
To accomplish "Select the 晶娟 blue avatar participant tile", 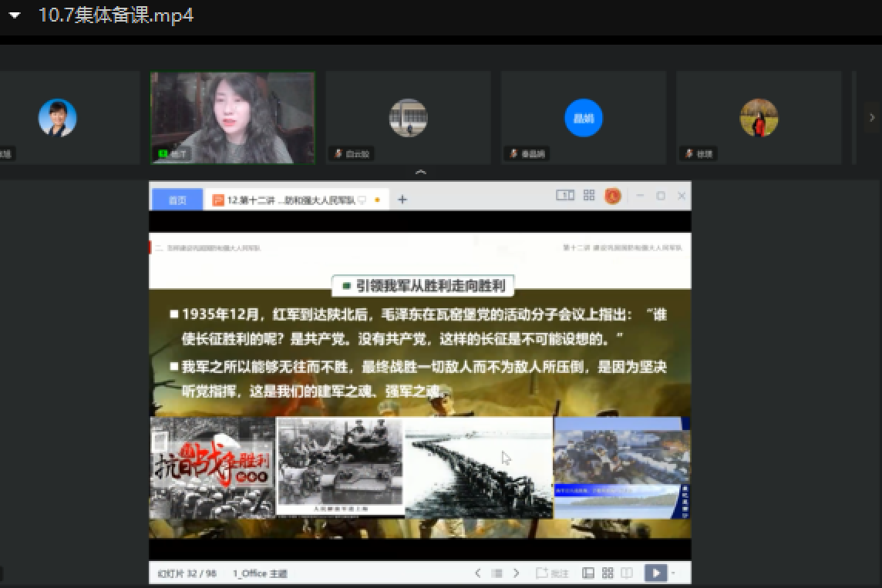I will [584, 118].
